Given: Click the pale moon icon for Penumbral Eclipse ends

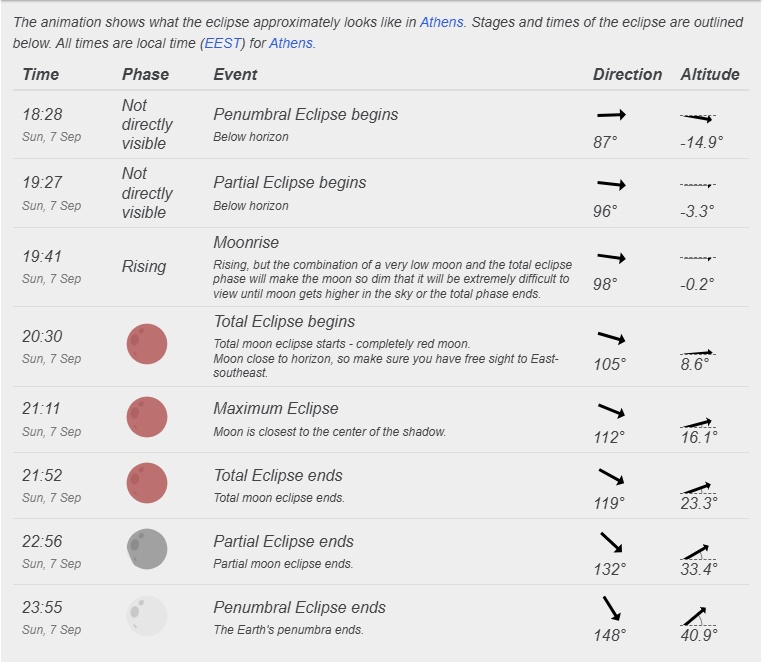Looking at the screenshot, I should point(147,615).
